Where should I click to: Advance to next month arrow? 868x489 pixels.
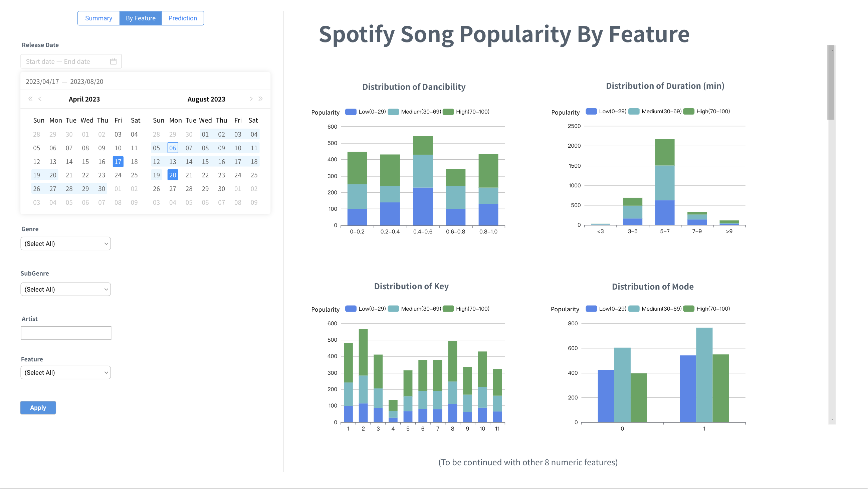[251, 99]
